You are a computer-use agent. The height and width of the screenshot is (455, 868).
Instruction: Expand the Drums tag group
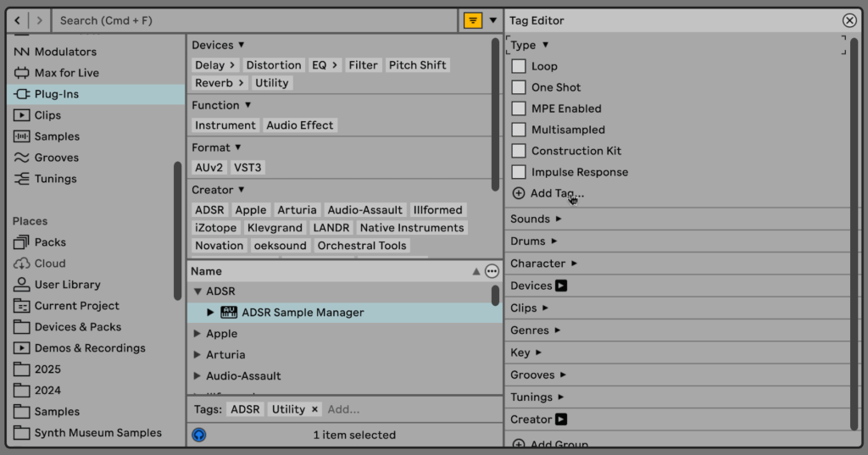tap(554, 241)
